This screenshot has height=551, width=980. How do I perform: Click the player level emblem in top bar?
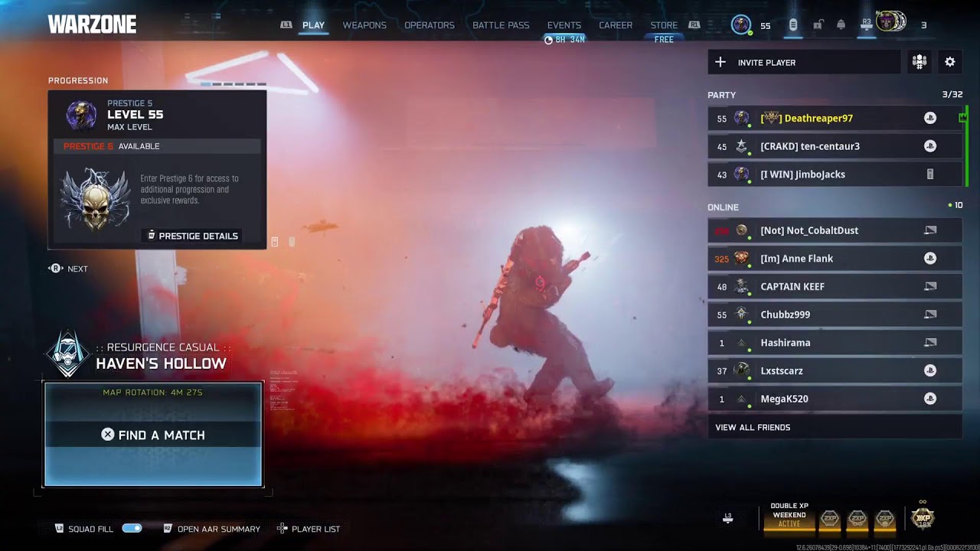click(740, 24)
